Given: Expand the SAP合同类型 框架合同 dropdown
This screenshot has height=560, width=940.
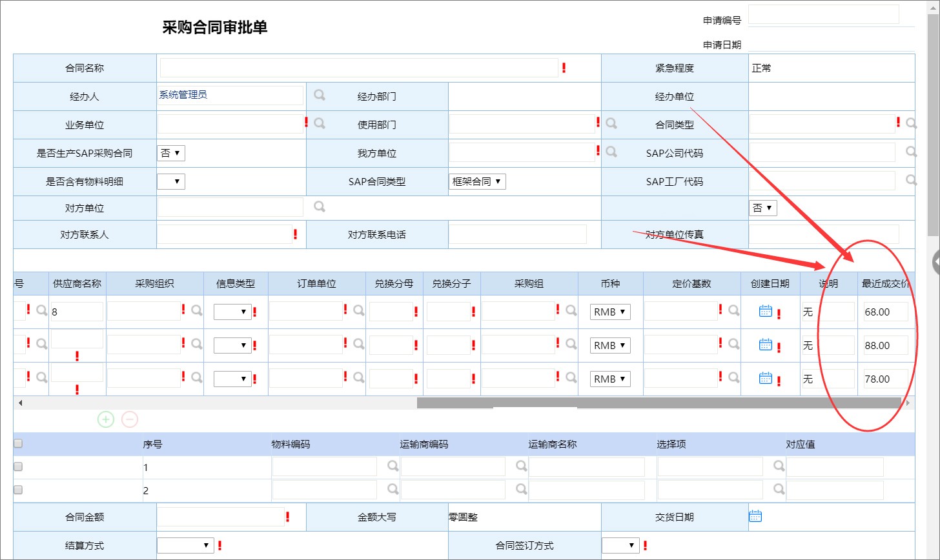Looking at the screenshot, I should pos(477,181).
